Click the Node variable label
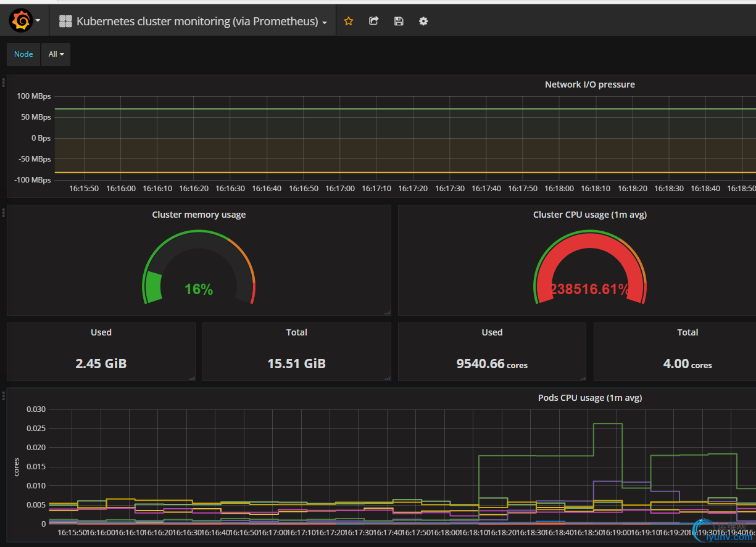Screen dimensions: 756x547 [x=23, y=54]
